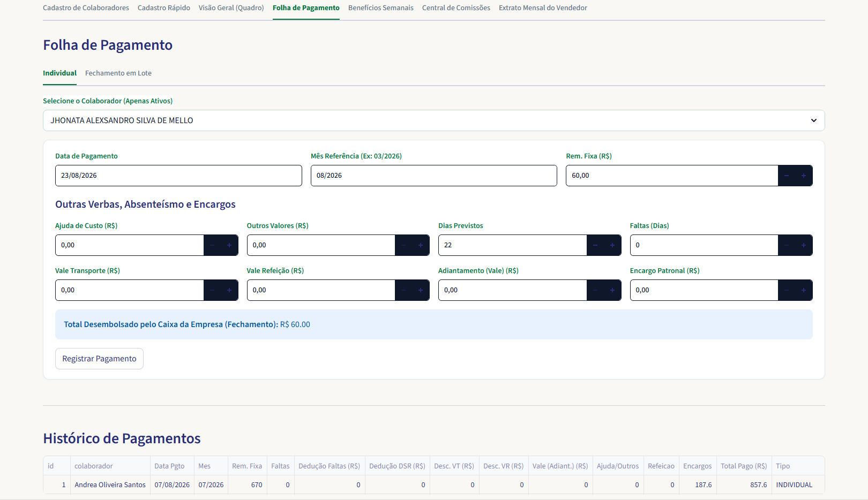The height and width of the screenshot is (500, 868).
Task: Increase Adiantamento (Vale) with plus
Action: 612,290
